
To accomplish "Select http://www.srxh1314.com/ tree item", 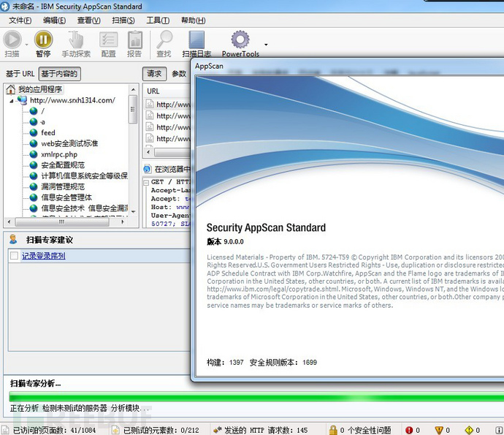I will 72,100.
